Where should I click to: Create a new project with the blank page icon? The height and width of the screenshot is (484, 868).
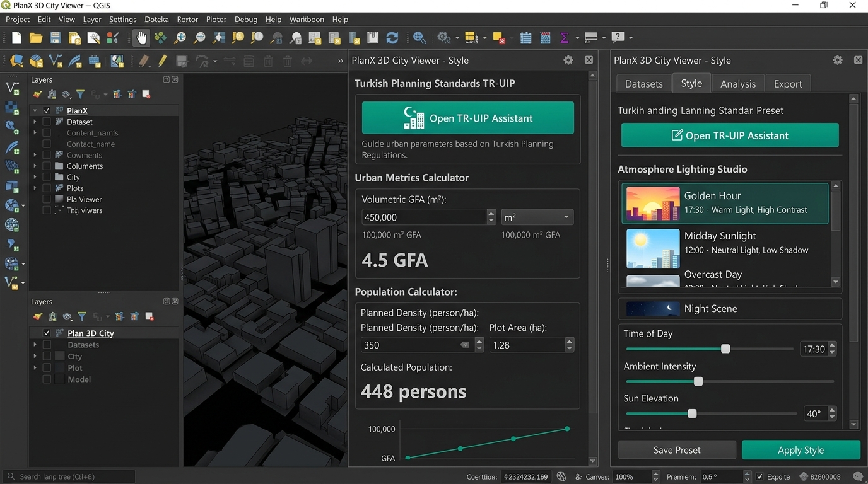coord(16,38)
